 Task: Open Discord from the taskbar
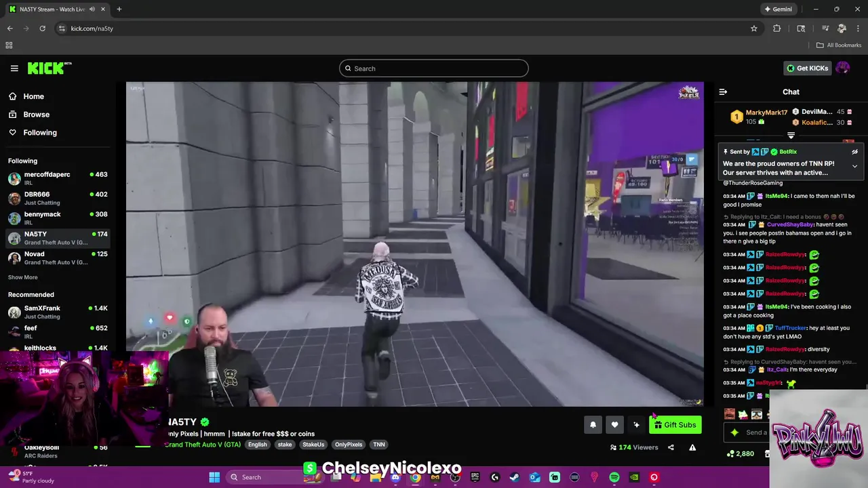coord(395,477)
